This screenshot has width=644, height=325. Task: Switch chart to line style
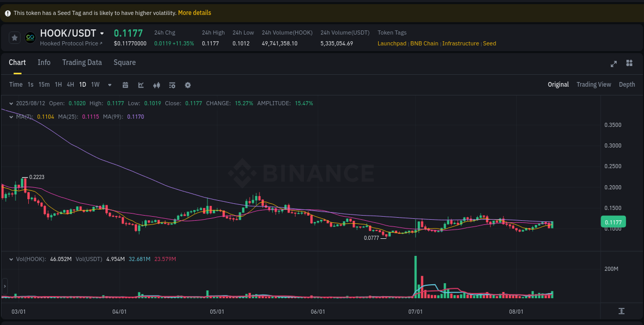[141, 85]
